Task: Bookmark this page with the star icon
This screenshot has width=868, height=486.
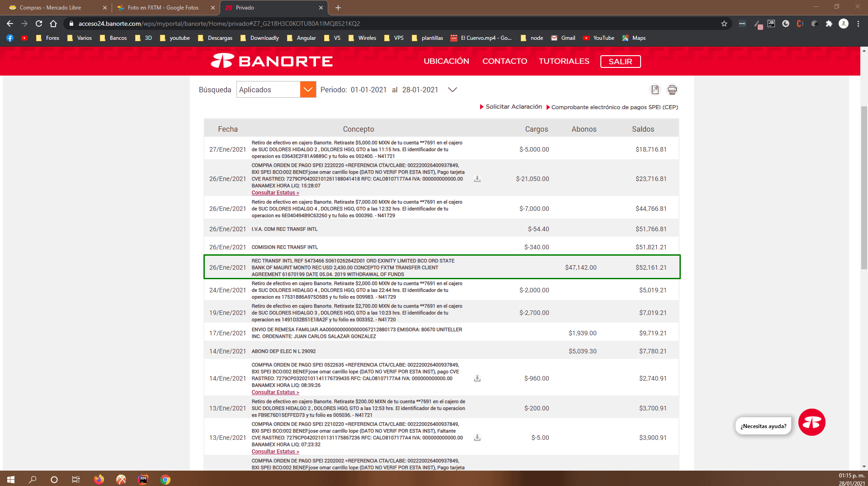Action: (x=724, y=24)
